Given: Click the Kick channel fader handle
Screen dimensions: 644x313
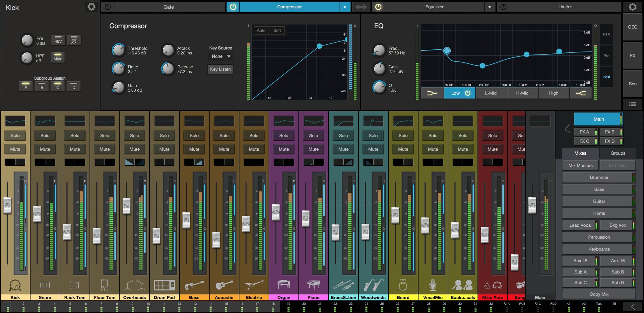Looking at the screenshot, I should point(7,205).
